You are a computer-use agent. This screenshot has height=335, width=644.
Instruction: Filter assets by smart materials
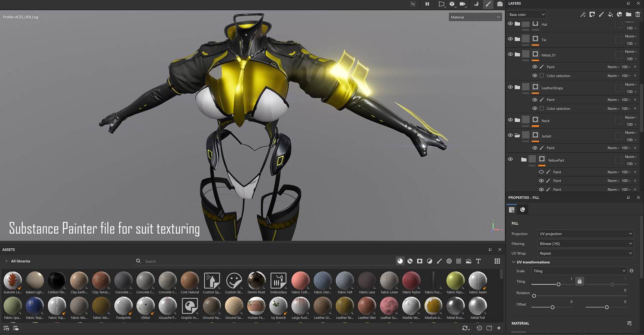410,261
